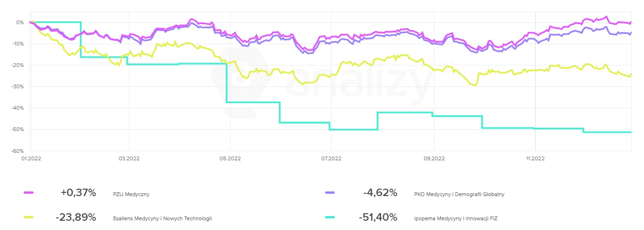Viewport: 644px width, 230px height.
Task: Click the yellow Esaliens legend swatch
Action: (28, 217)
